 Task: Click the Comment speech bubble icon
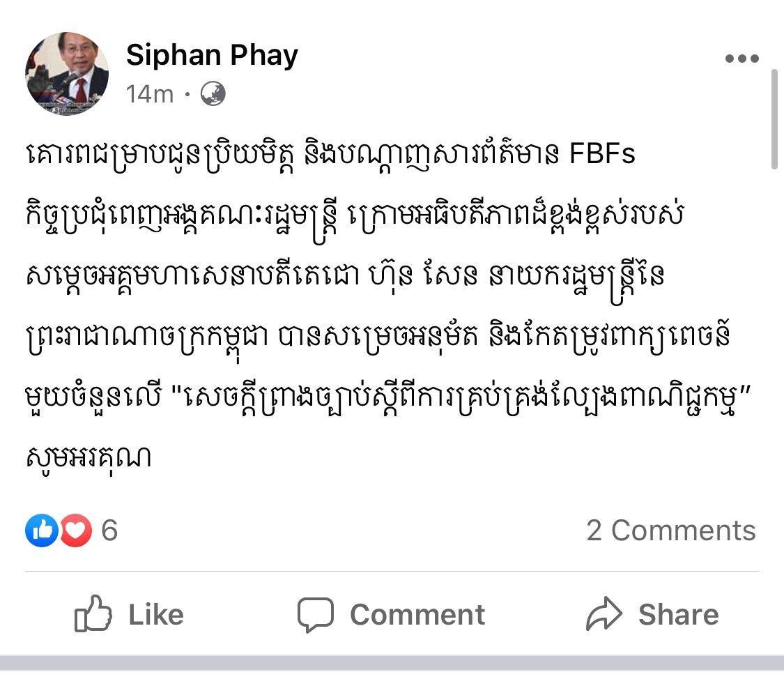[316, 614]
